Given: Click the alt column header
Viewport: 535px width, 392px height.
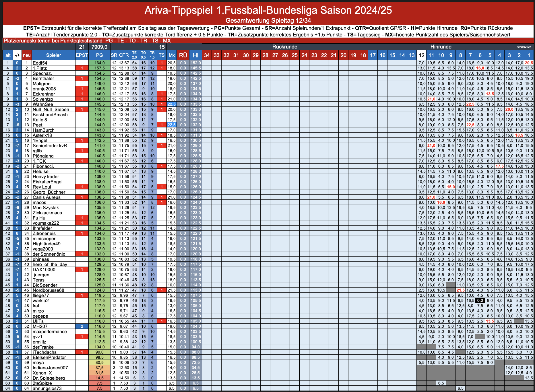Looking at the screenshot, I should pos(8,55).
